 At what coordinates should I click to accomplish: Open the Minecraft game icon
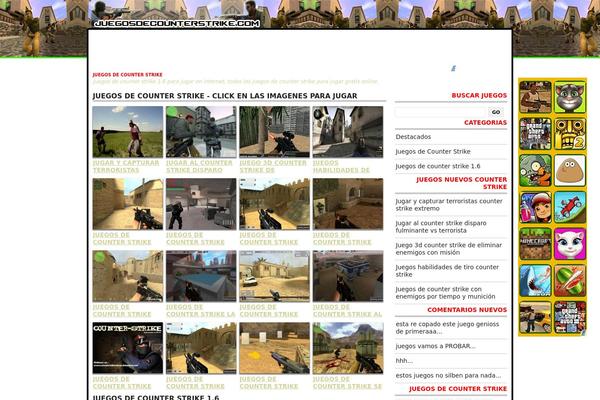(535, 244)
